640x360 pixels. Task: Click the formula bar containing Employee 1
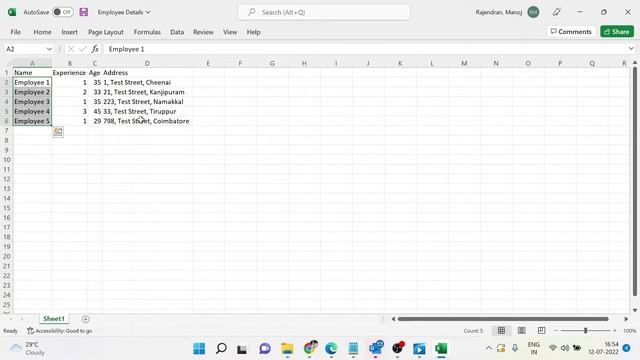(x=365, y=49)
